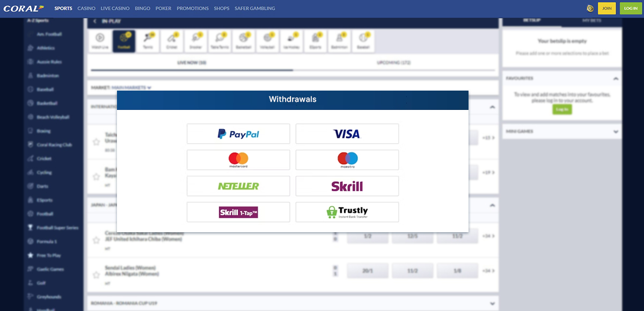Favourite the Cerezo Osaka match with star
The image size is (644, 311).
point(97,240)
